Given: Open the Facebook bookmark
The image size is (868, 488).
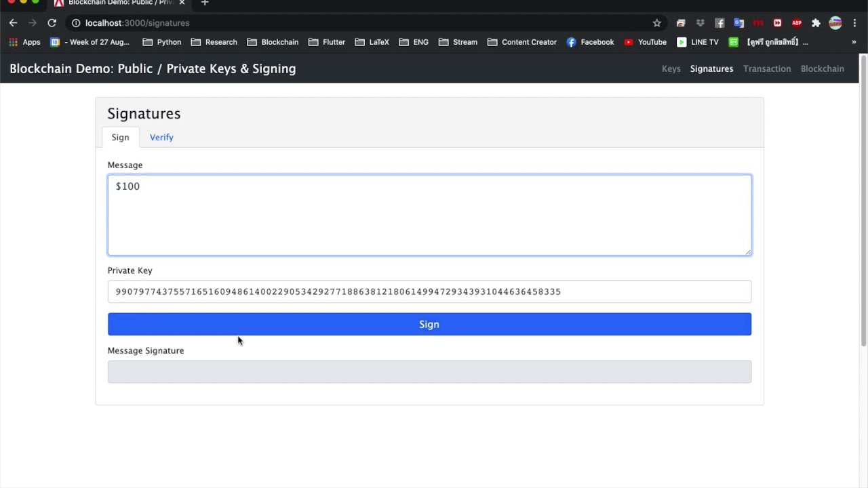Looking at the screenshot, I should pyautogui.click(x=590, y=42).
